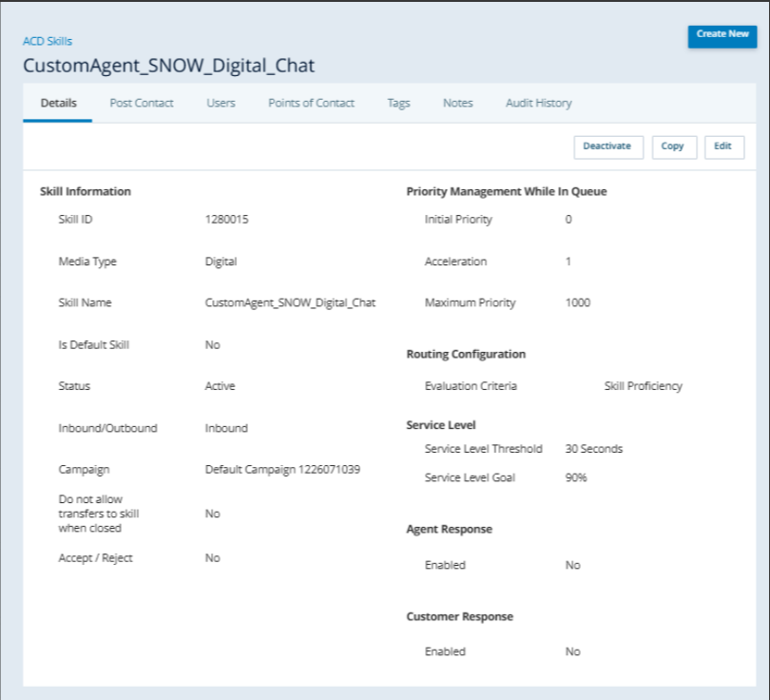Open the Post Contact tab
This screenshot has height=700, width=770.
click(x=142, y=103)
